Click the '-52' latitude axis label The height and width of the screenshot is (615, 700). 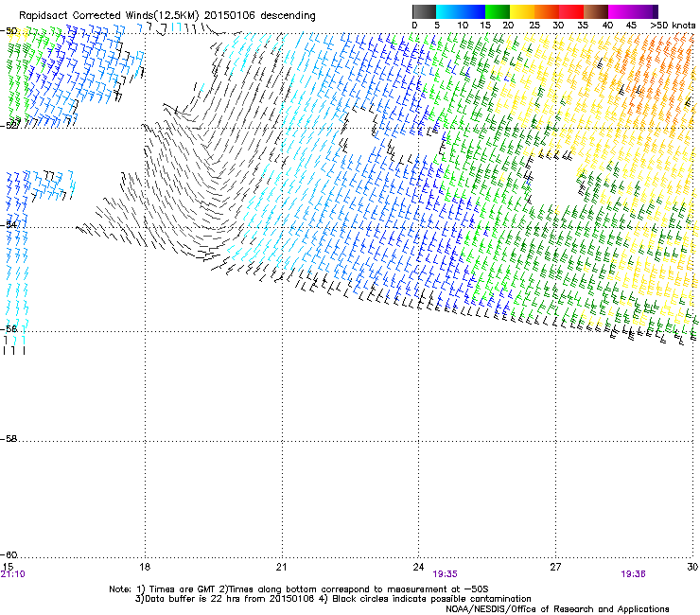point(9,126)
